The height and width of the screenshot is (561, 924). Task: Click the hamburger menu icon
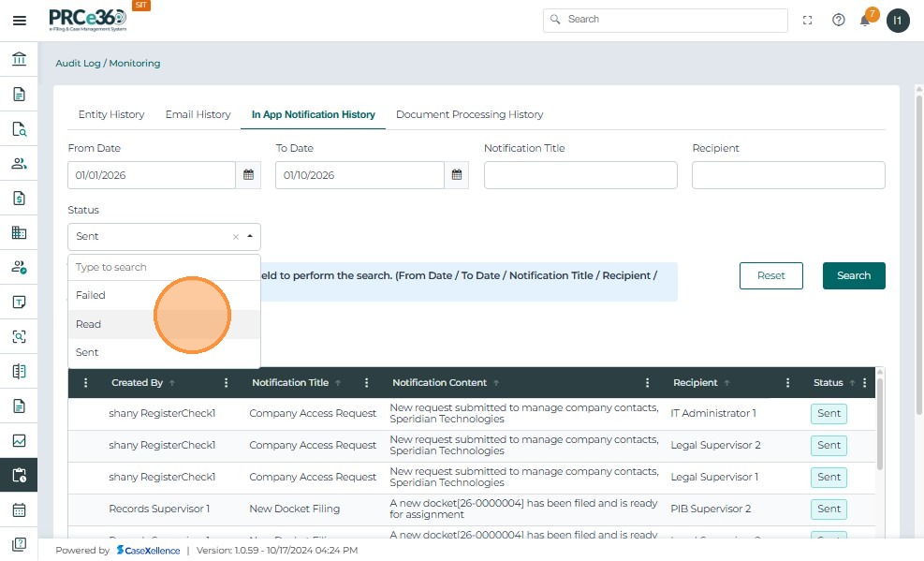click(19, 21)
